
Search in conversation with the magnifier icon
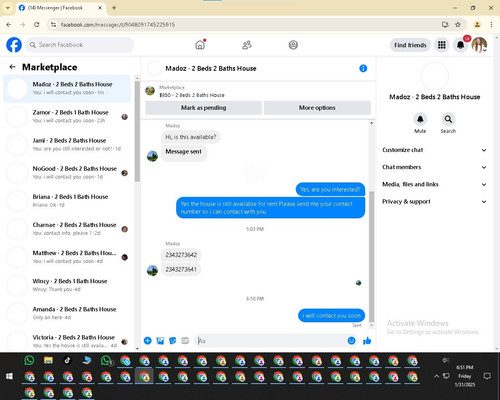tap(448, 119)
